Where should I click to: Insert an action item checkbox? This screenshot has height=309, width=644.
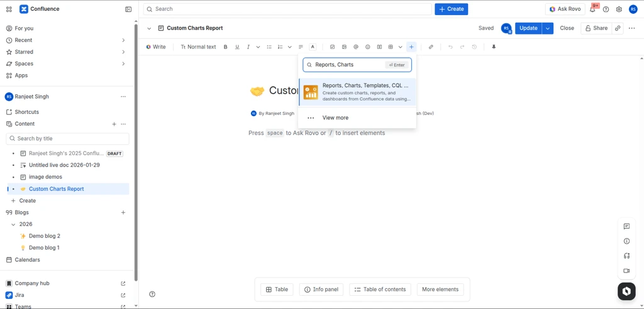(332, 46)
